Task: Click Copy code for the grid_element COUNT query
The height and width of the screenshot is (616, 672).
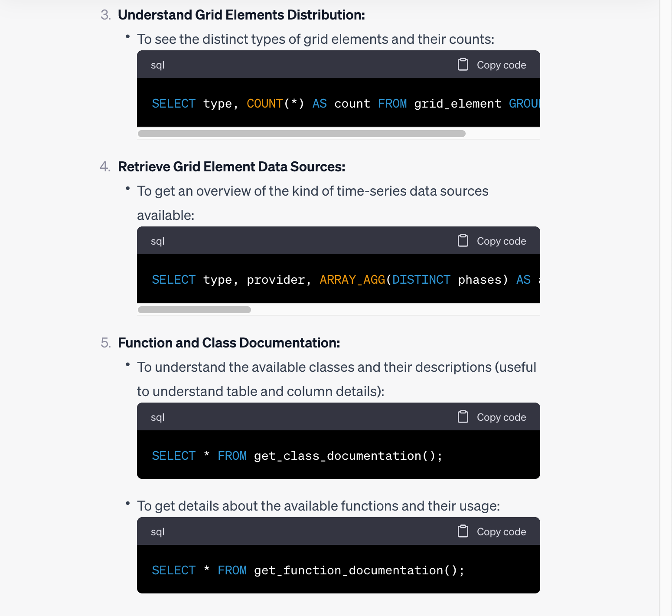Action: pyautogui.click(x=501, y=64)
